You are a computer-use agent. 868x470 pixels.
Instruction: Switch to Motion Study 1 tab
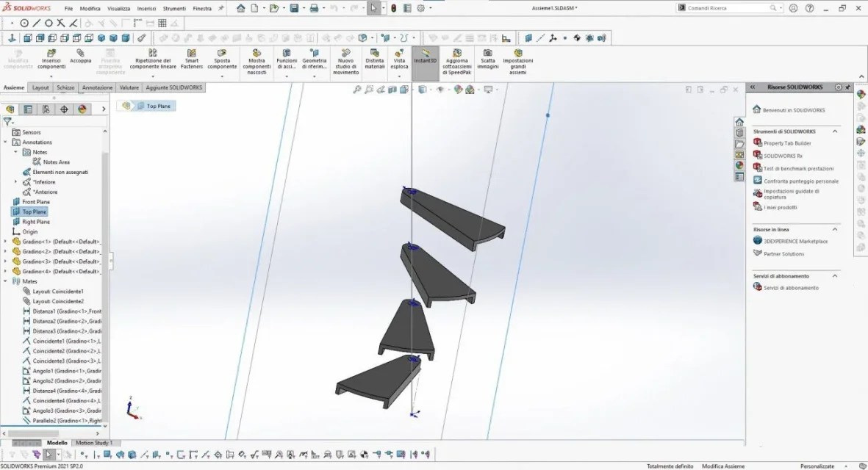(93, 443)
